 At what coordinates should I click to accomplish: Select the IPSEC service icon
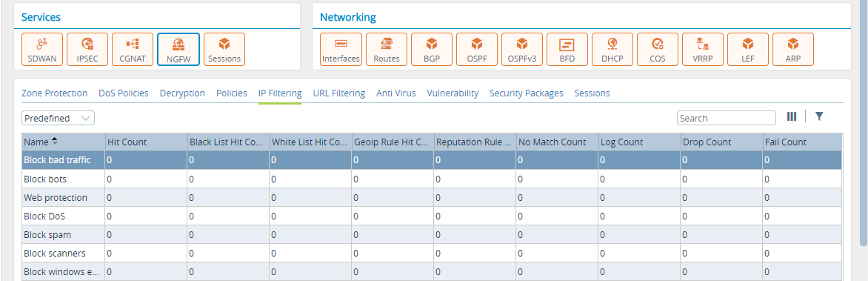click(x=87, y=50)
